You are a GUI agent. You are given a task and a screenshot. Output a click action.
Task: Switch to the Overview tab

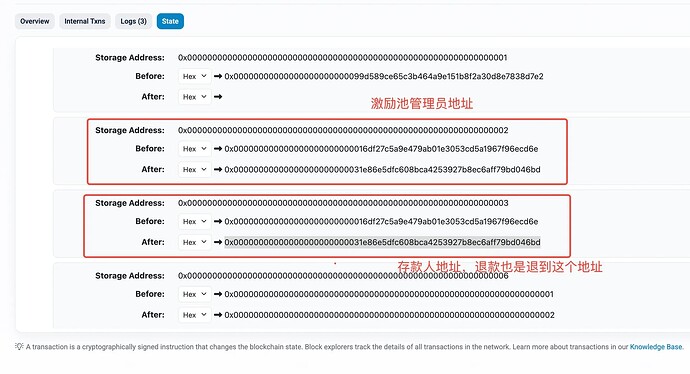[x=34, y=21]
